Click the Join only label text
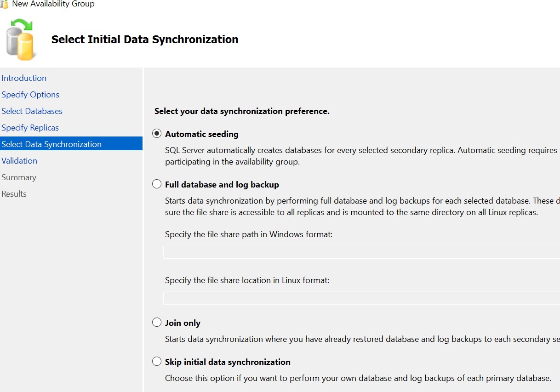Screen dimensions: 560x392 183,323
